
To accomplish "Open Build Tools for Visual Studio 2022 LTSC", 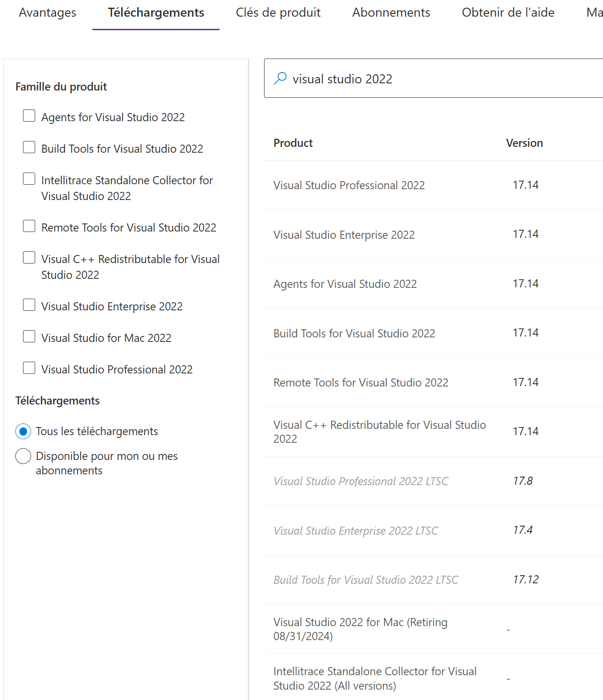I will pyautogui.click(x=365, y=580).
